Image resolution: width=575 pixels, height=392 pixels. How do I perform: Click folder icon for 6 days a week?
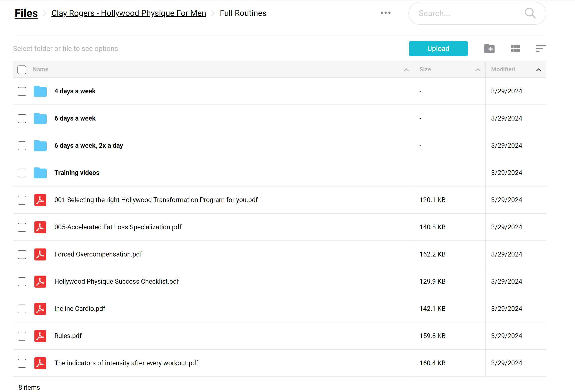[40, 119]
